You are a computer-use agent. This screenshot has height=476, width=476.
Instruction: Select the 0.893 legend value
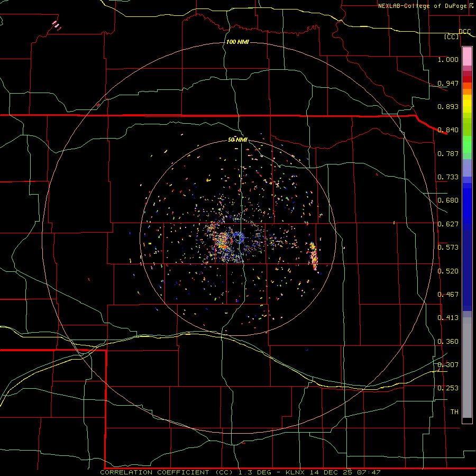(x=448, y=106)
